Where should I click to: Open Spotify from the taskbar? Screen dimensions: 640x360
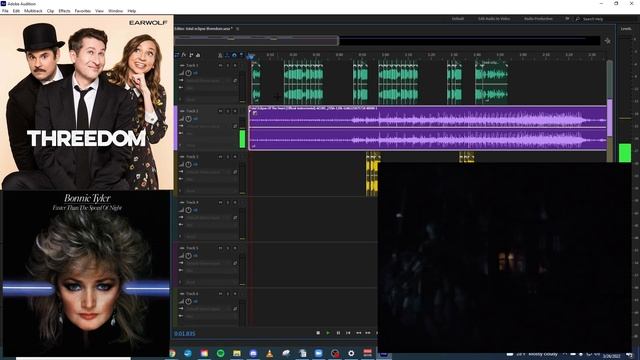(x=220, y=353)
